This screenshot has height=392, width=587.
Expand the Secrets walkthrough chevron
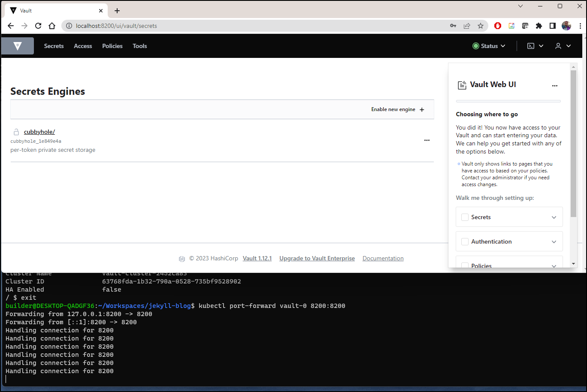554,217
